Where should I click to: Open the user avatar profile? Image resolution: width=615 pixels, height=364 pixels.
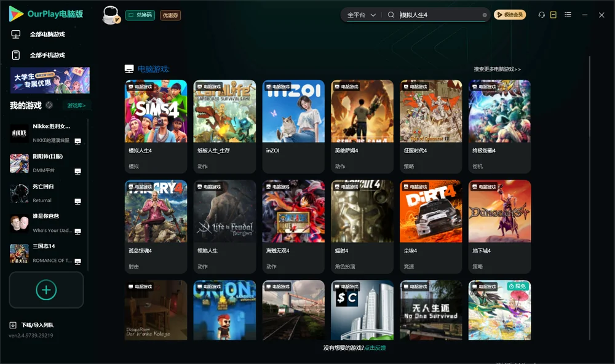pyautogui.click(x=111, y=15)
